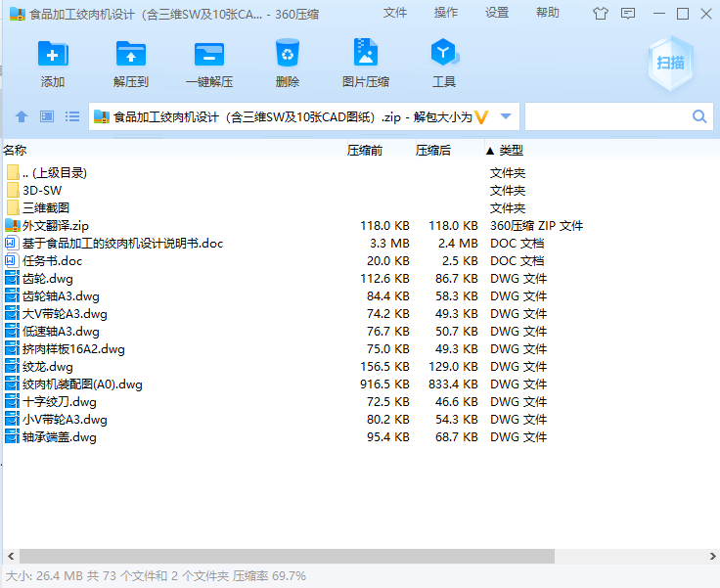Screen dimensions: 720x588
Task: Click the 833.4 KB compressed size
Action: click(453, 384)
